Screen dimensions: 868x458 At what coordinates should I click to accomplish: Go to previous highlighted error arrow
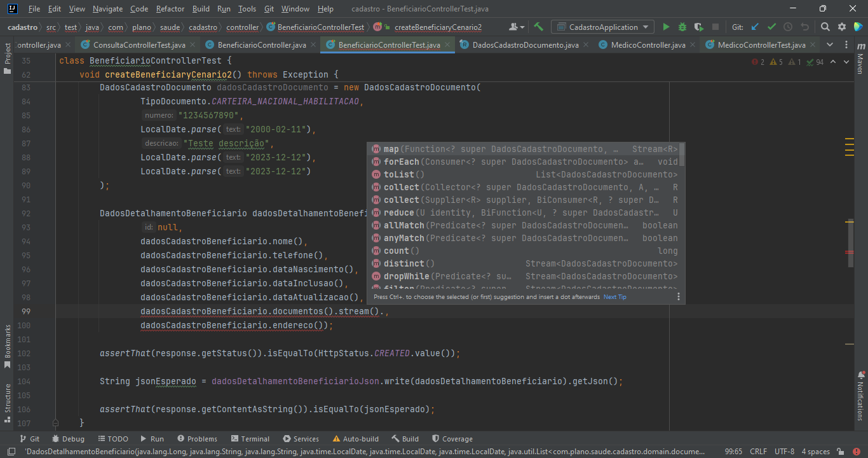coord(833,62)
